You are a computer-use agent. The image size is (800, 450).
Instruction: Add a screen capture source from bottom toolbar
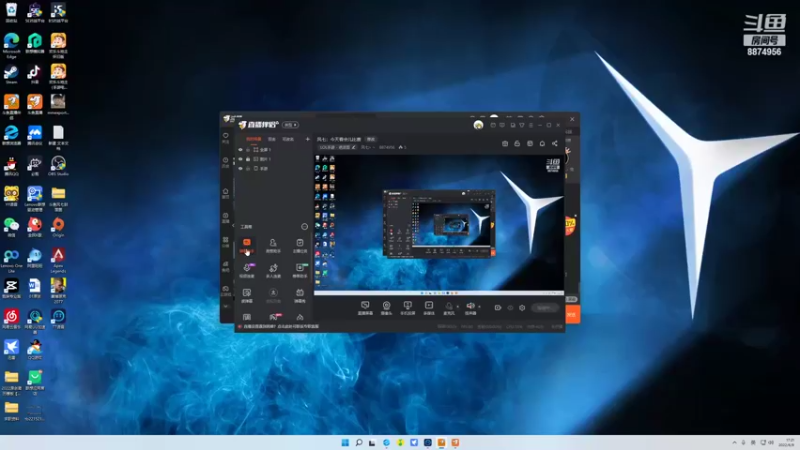point(365,307)
